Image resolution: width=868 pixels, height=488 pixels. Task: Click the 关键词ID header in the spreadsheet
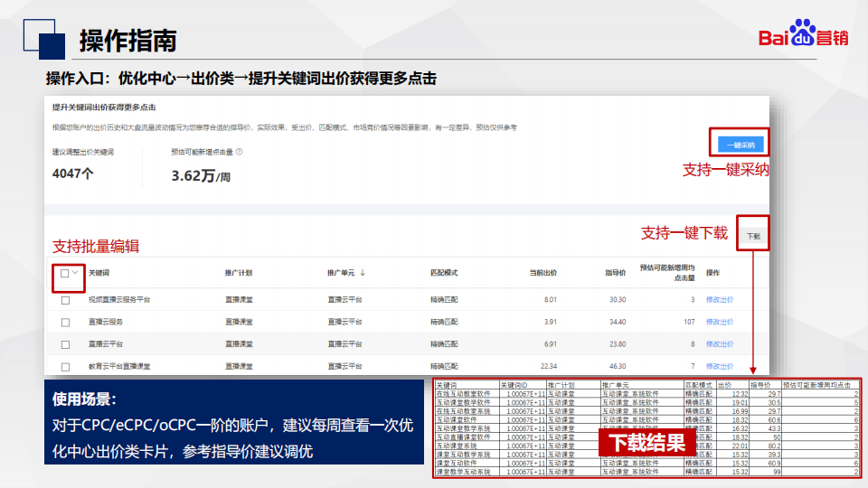514,385
